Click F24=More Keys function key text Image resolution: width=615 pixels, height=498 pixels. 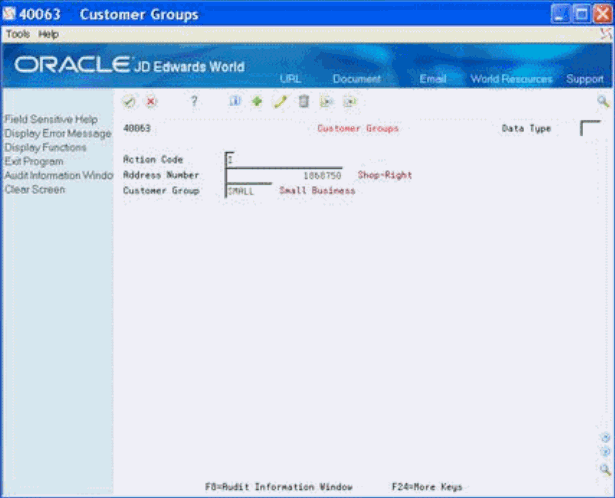pos(427,487)
